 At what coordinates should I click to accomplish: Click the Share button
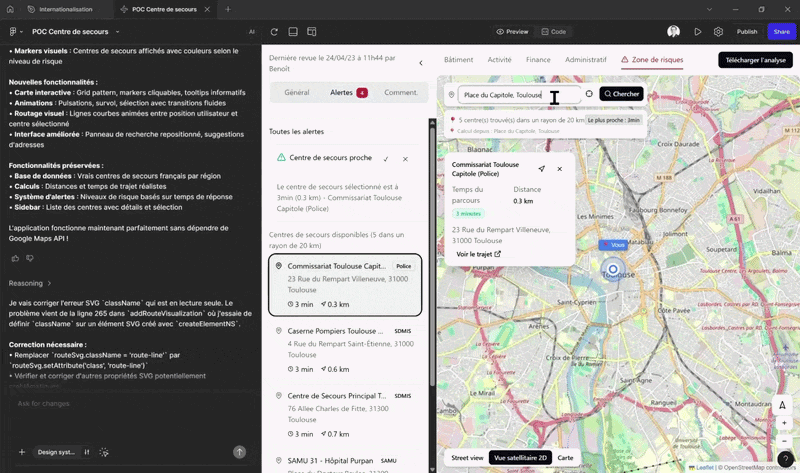point(782,32)
